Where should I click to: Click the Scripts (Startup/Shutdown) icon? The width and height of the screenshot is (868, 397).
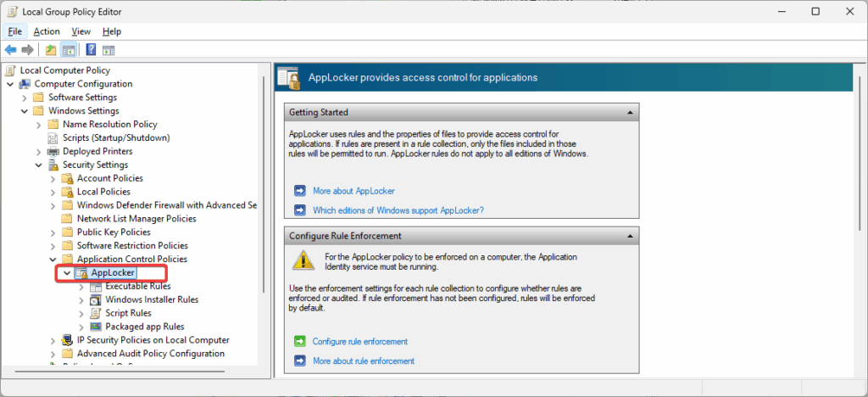point(53,137)
